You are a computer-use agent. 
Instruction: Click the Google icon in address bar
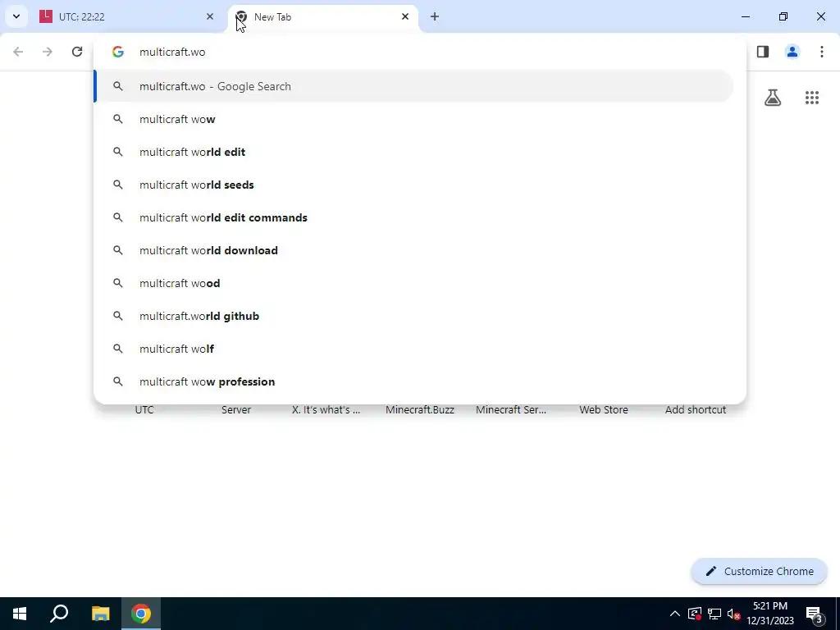pyautogui.click(x=118, y=52)
